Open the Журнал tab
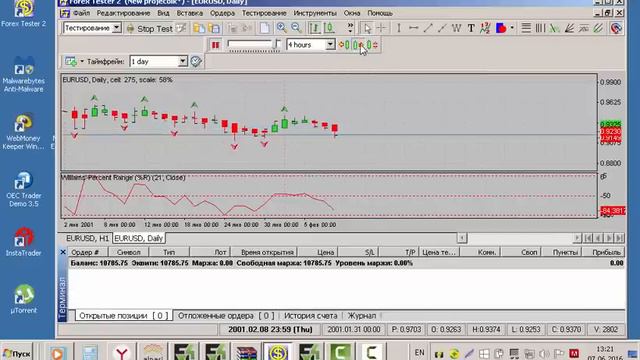640x360 pixels. [x=362, y=316]
